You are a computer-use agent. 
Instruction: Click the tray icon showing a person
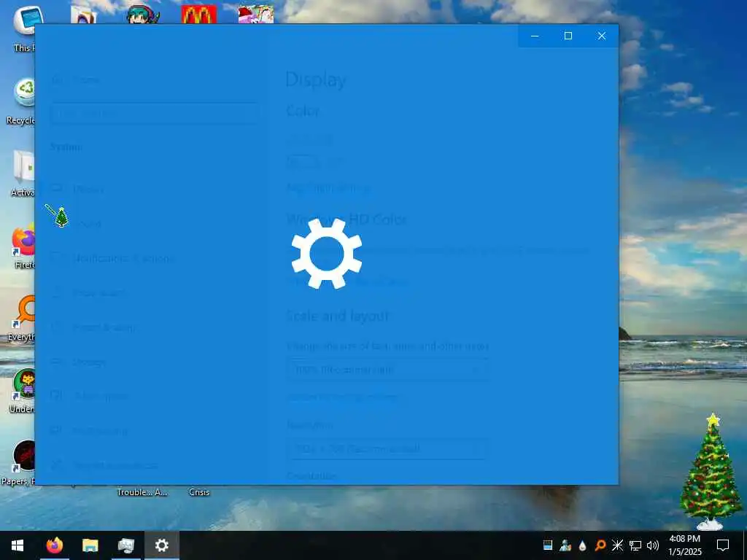(565, 545)
